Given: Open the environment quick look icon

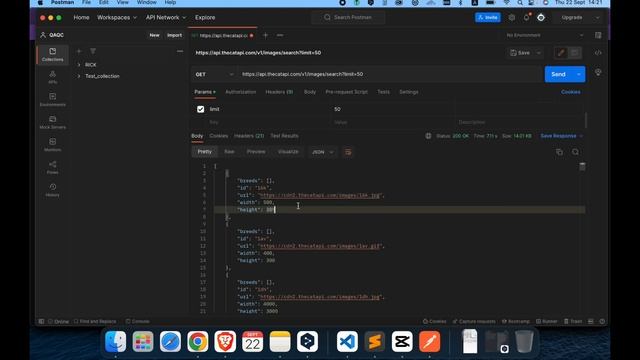Looking at the screenshot, I should pos(598,36).
